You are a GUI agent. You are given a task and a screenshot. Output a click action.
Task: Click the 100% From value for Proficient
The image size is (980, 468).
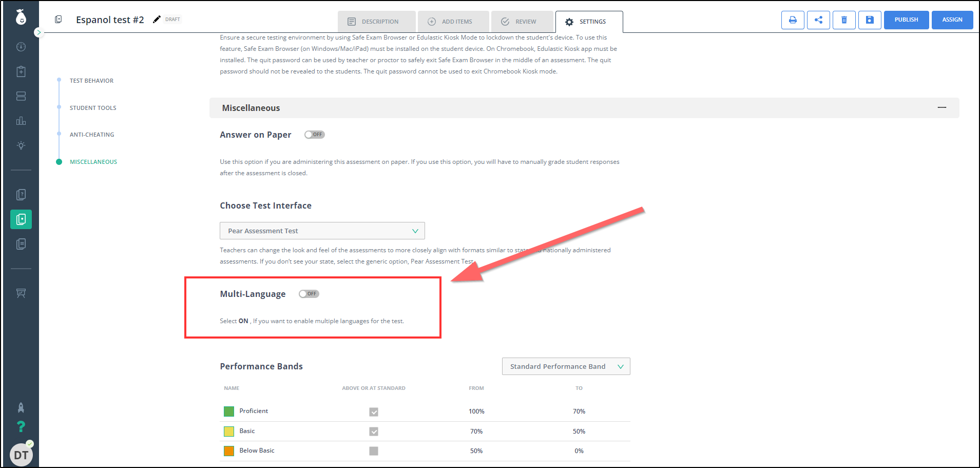476,411
